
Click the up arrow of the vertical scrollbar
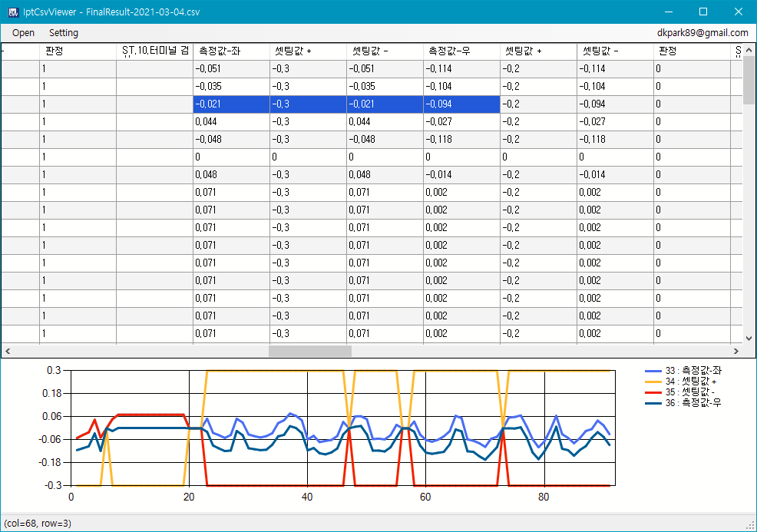coord(749,50)
